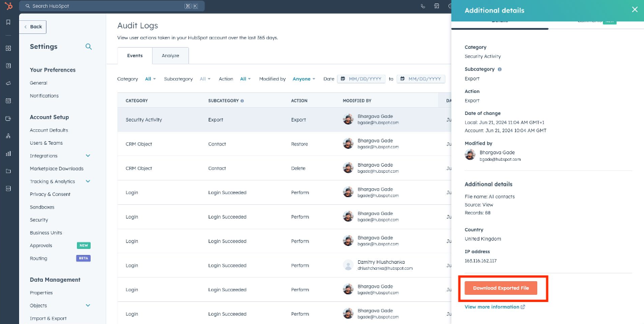This screenshot has width=644, height=324.
Task: Select the CRM Object Contact Delete row
Action: click(x=284, y=168)
